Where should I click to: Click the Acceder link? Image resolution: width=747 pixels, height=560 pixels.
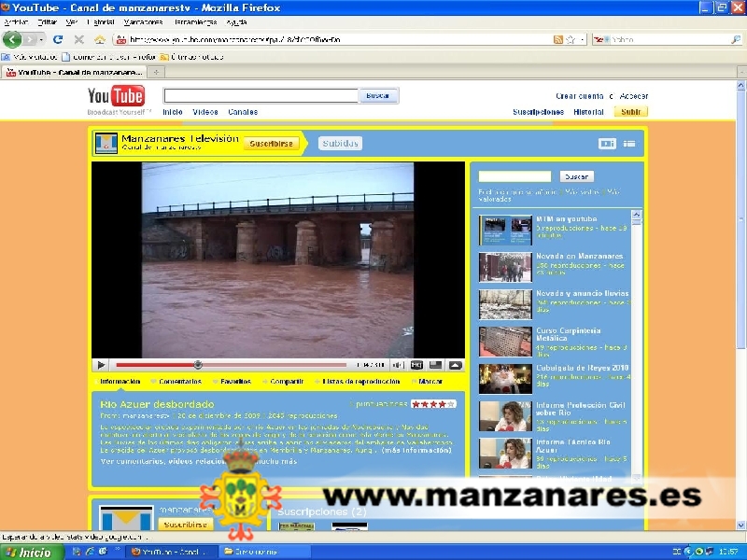point(634,96)
